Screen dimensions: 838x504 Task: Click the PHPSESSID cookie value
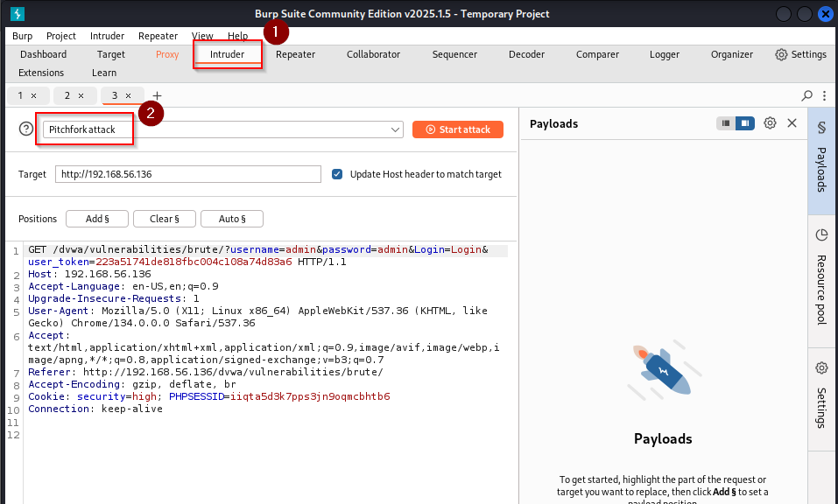pos(311,396)
